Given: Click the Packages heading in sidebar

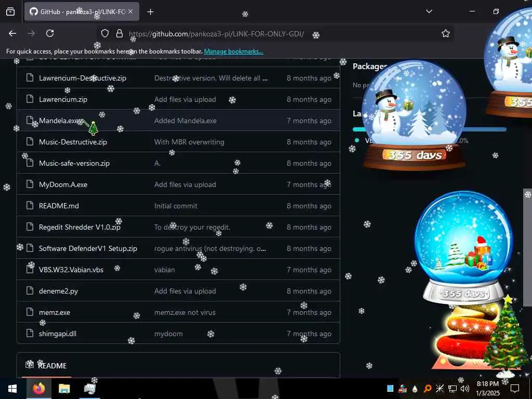Looking at the screenshot, I should click(x=370, y=66).
